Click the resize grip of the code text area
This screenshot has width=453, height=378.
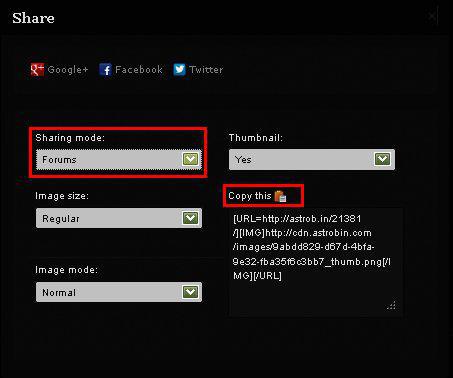(x=391, y=305)
